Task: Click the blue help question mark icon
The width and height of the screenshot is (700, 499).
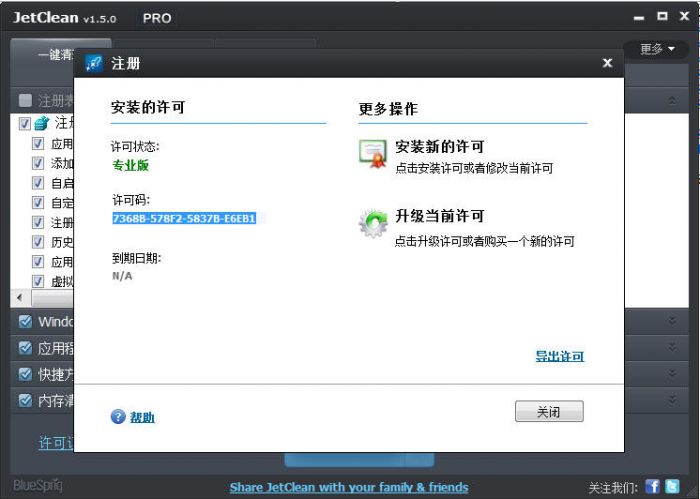Action: click(118, 416)
